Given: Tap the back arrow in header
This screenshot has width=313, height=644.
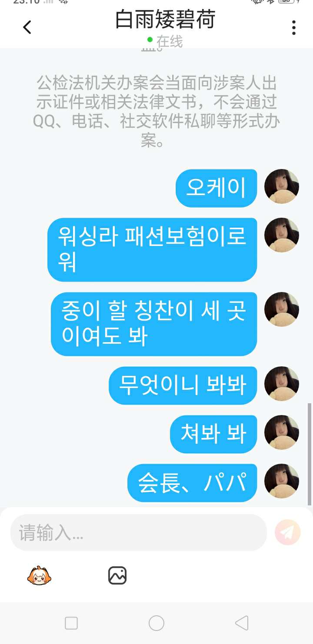Looking at the screenshot, I should (27, 27).
